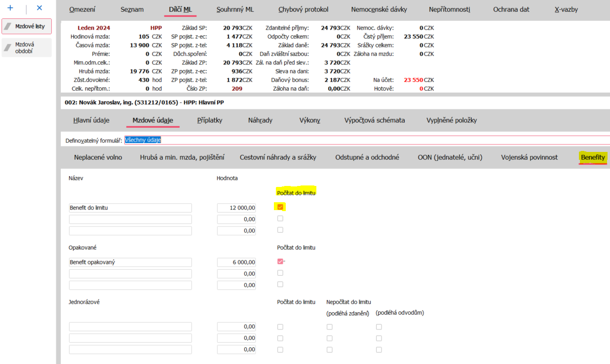Open Cestovní náhrady a srážky section
The height and width of the screenshot is (364, 610).
[278, 157]
